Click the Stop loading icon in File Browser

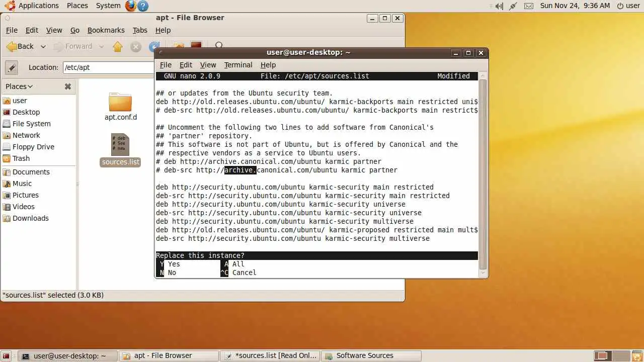pos(136,47)
